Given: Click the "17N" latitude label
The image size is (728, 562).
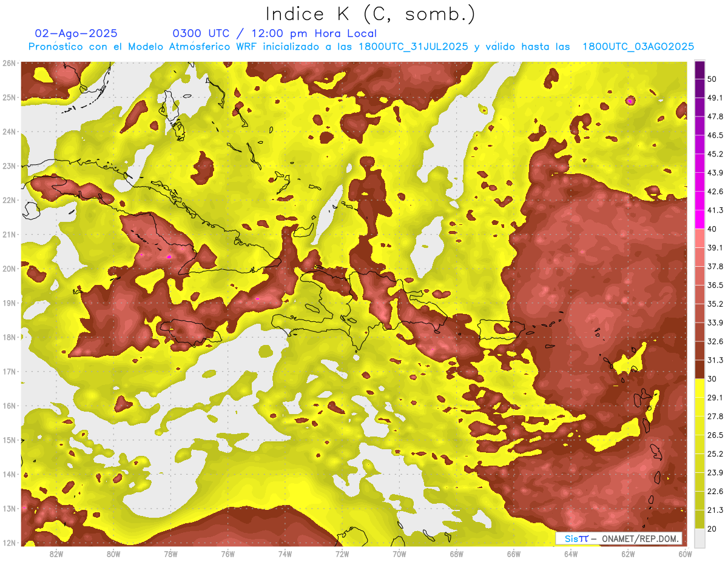Looking at the screenshot, I should (x=9, y=371).
